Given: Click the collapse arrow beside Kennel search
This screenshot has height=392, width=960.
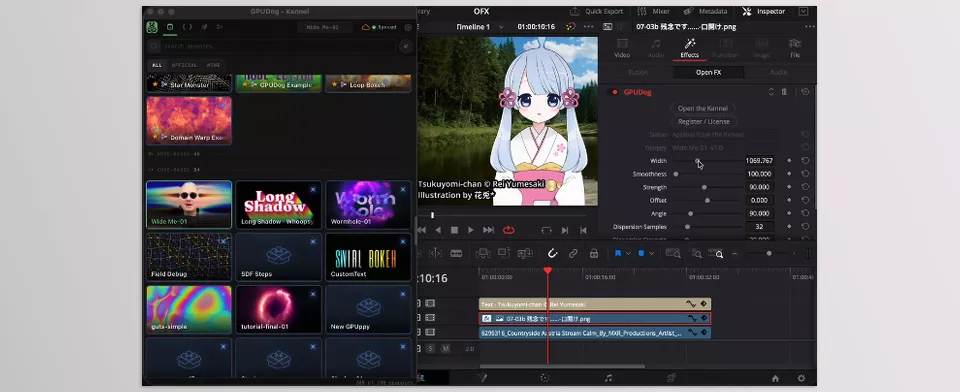Looking at the screenshot, I should coord(405,46).
